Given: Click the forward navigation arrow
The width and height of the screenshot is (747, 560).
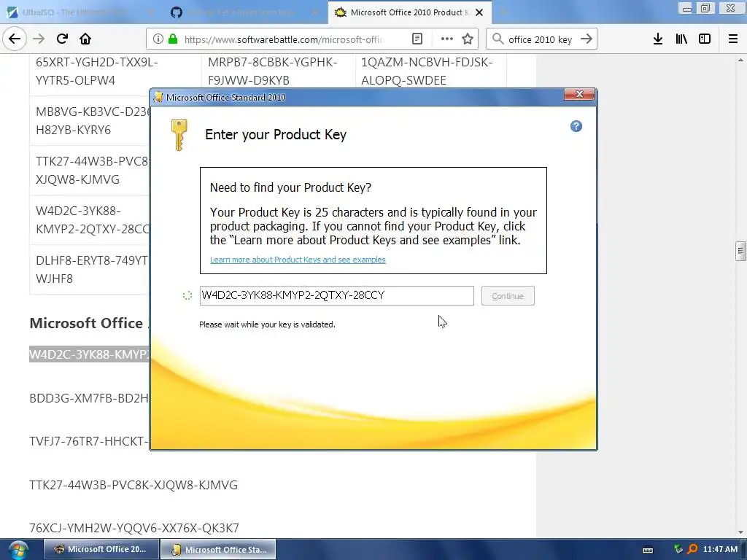Looking at the screenshot, I should 39,39.
